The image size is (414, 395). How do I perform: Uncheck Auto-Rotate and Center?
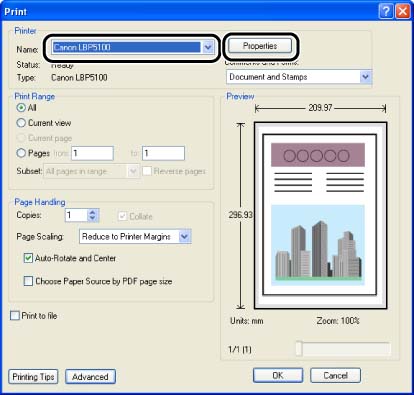click(x=28, y=258)
